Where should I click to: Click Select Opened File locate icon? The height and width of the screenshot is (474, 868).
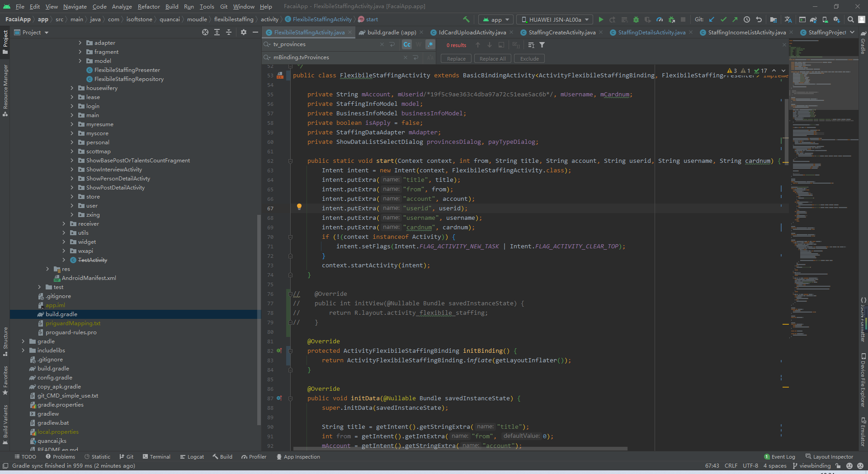(205, 32)
